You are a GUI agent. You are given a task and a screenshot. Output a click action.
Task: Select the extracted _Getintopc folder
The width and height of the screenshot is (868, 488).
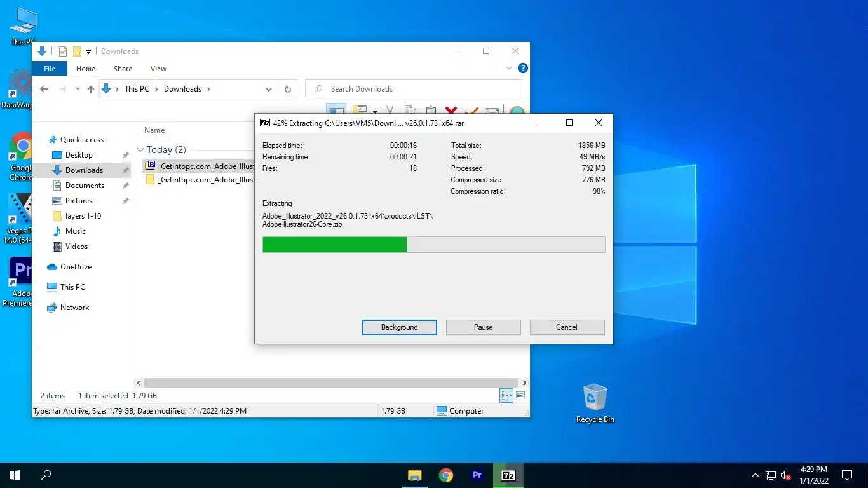(x=201, y=180)
